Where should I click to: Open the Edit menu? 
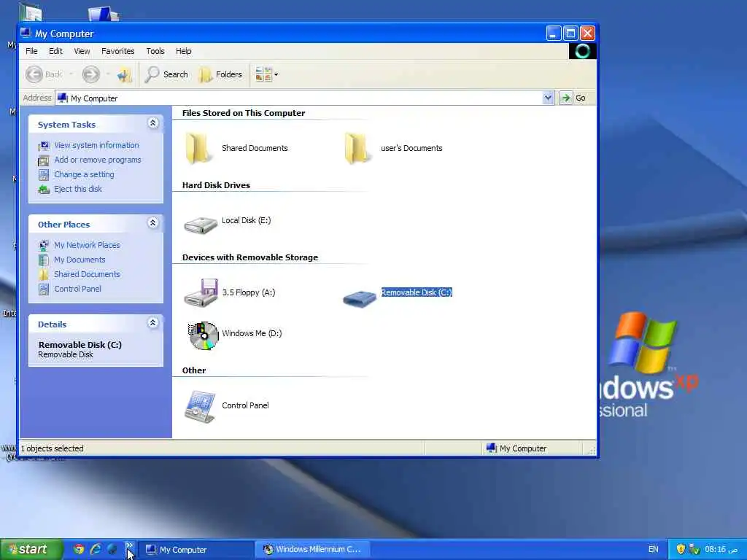[55, 51]
